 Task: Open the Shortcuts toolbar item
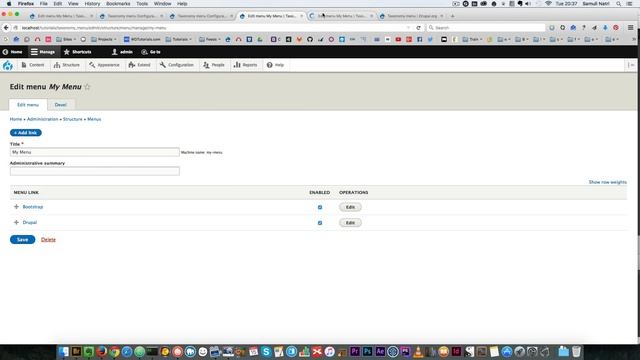(78, 52)
